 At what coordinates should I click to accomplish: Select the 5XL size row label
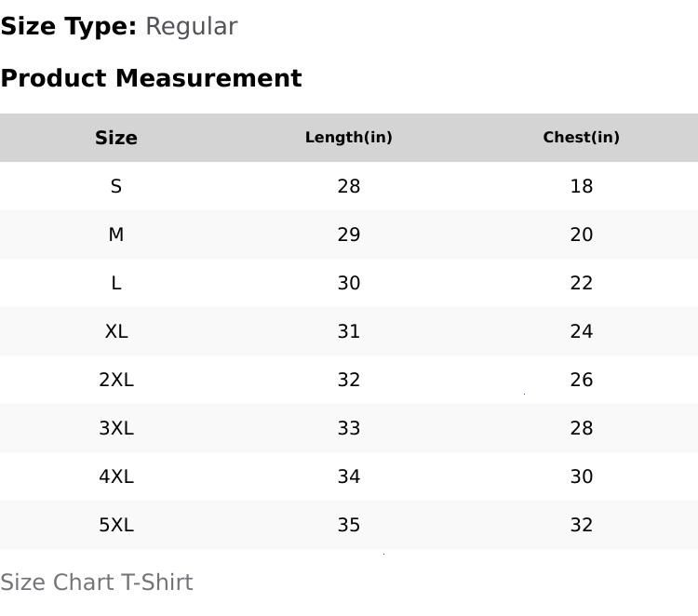(x=116, y=525)
